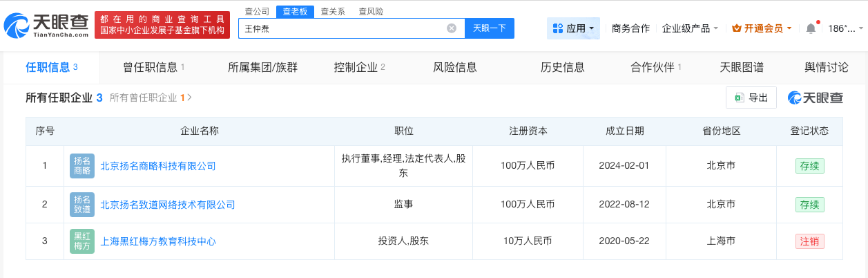Click the 扬名致道 company logo badge
This screenshot has width=868, height=278.
[x=82, y=205]
